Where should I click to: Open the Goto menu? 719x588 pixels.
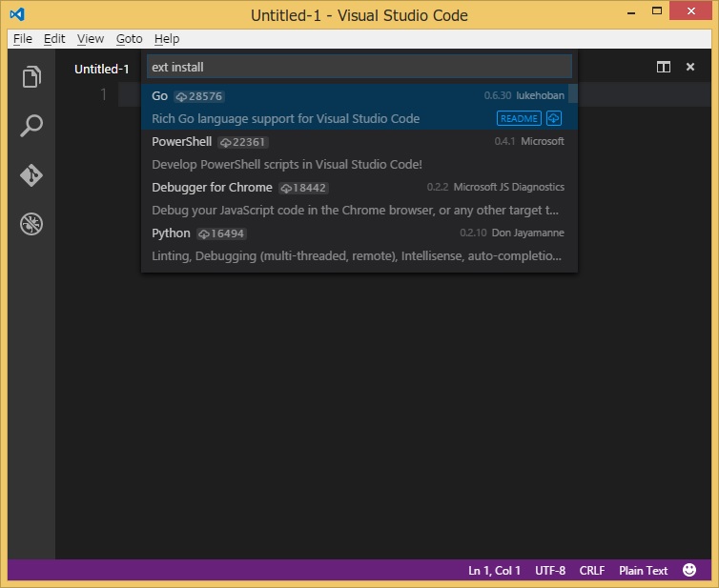[x=130, y=39]
